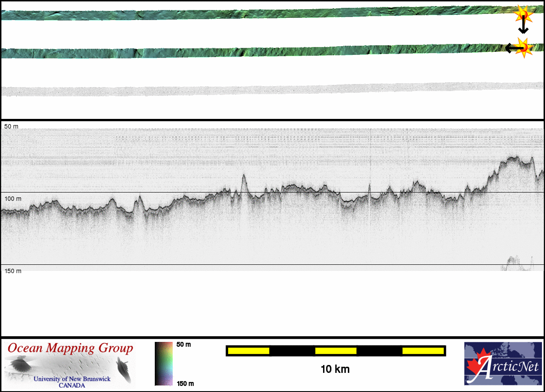Click the 10 km scale label
545x392 pixels.
(335, 369)
